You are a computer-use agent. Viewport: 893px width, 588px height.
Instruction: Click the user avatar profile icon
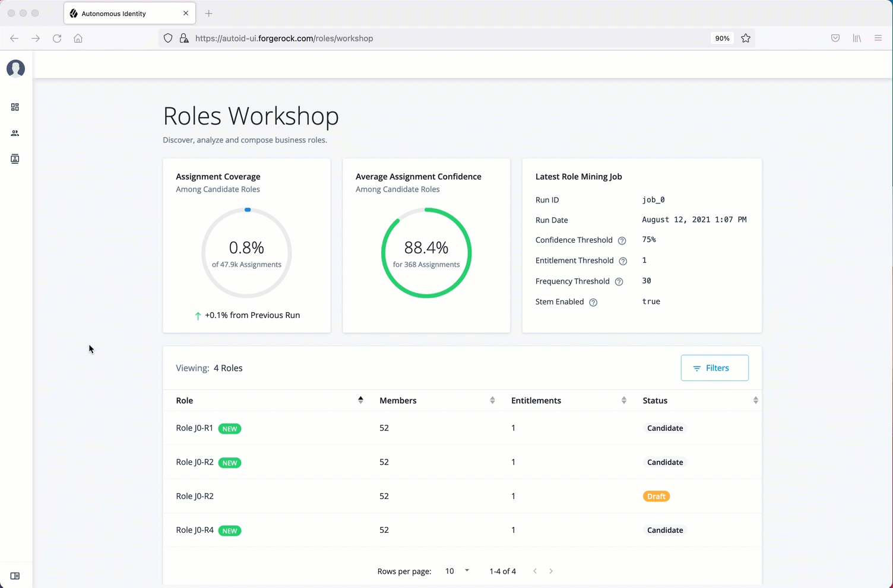(x=15, y=69)
